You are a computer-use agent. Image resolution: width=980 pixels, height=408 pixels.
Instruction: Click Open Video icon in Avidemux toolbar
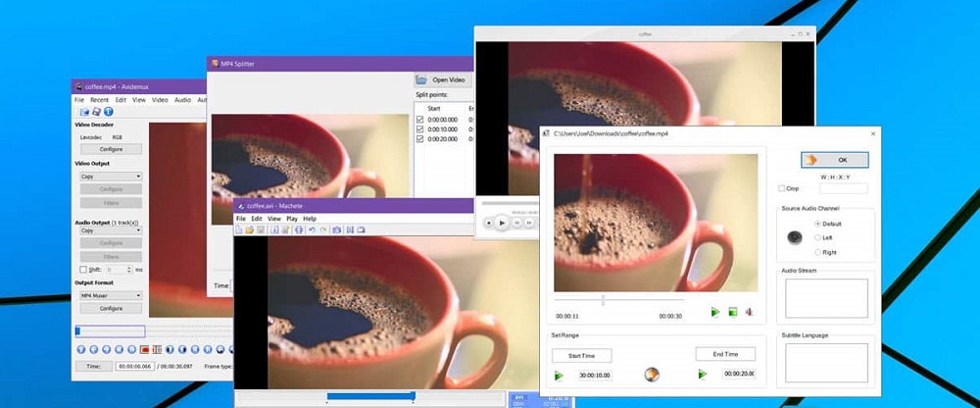[84, 112]
